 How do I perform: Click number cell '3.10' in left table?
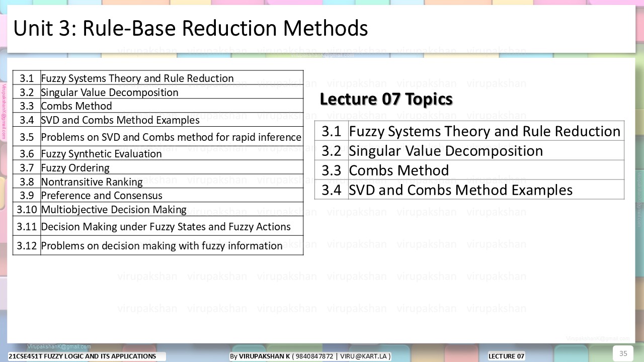27,210
